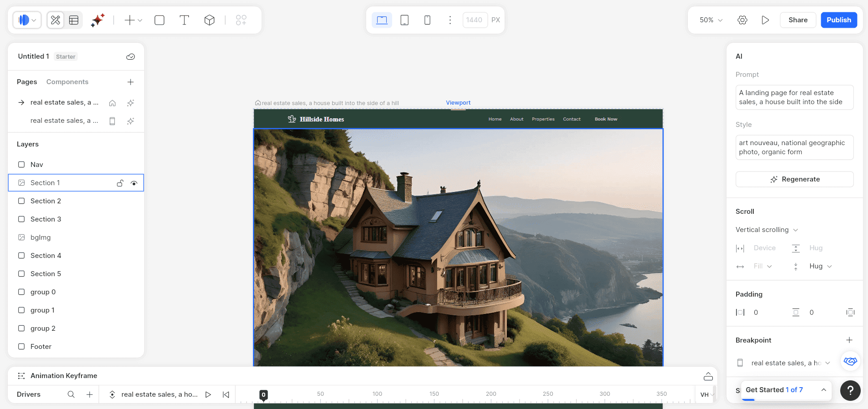Screen dimensions: 868x409
Task: Switch to tablet device preview
Action: point(404,20)
